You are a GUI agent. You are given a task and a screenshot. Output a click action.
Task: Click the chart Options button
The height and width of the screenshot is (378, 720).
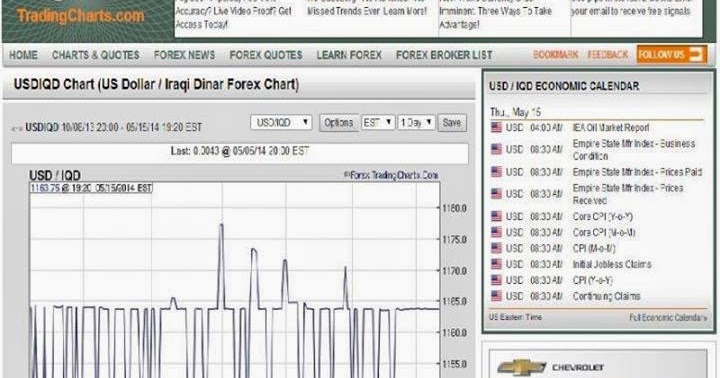[338, 123]
